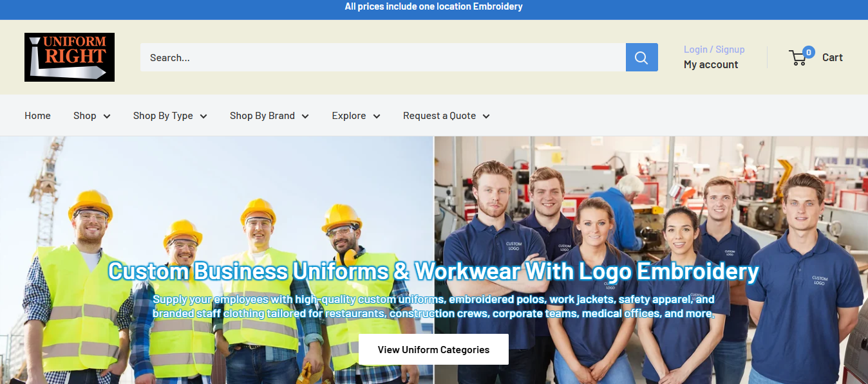This screenshot has width=868, height=384.
Task: Open the shopping cart icon
Action: 799,57
